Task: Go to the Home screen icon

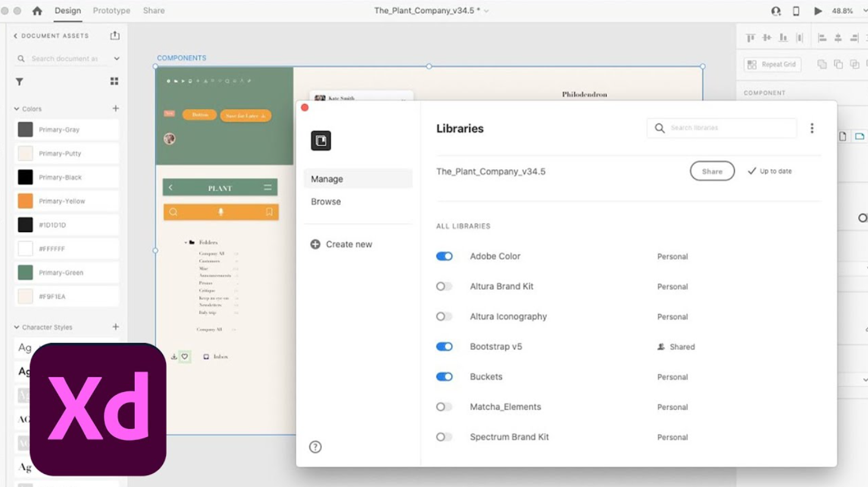Action: (x=37, y=11)
